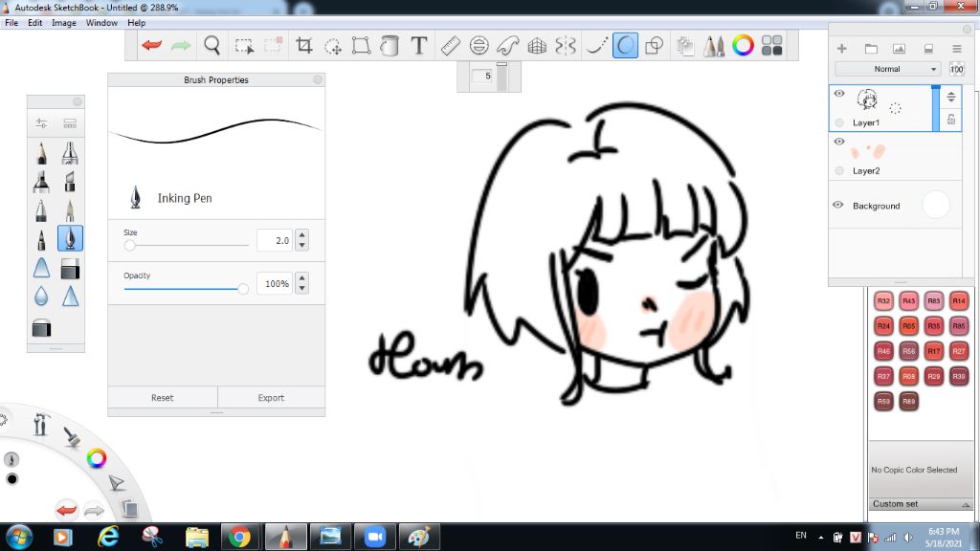Click the Size value field showing 2.0
The height and width of the screenshot is (551, 980).
point(275,240)
